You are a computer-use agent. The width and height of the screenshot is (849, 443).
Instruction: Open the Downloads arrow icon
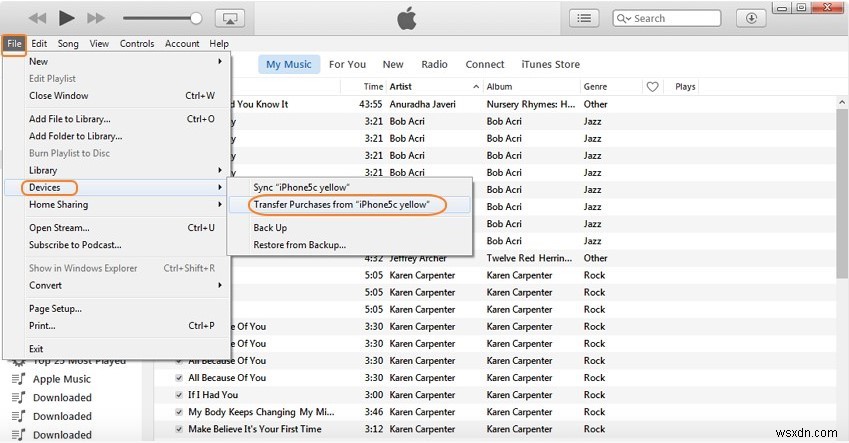751,18
